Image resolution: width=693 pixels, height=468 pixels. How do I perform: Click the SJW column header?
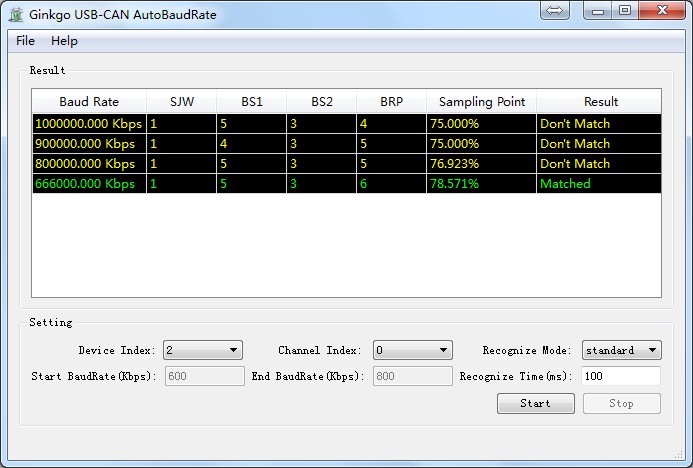pos(182,102)
